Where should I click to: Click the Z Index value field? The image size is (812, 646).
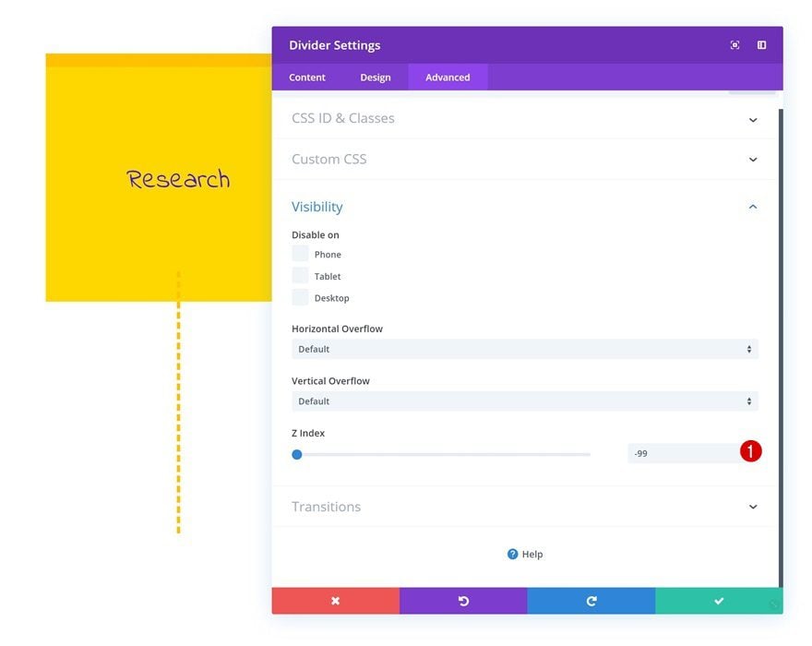tap(684, 453)
